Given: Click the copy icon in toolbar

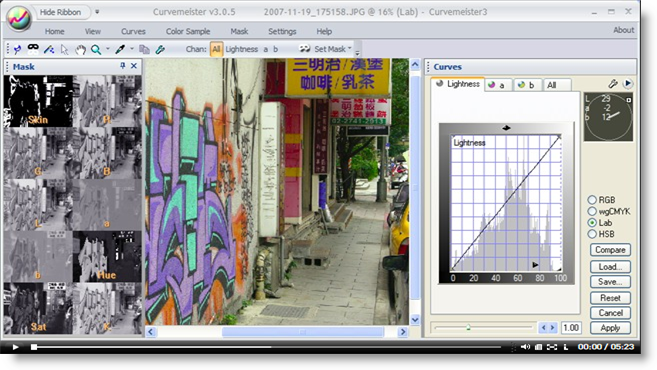Looking at the screenshot, I should point(144,49).
